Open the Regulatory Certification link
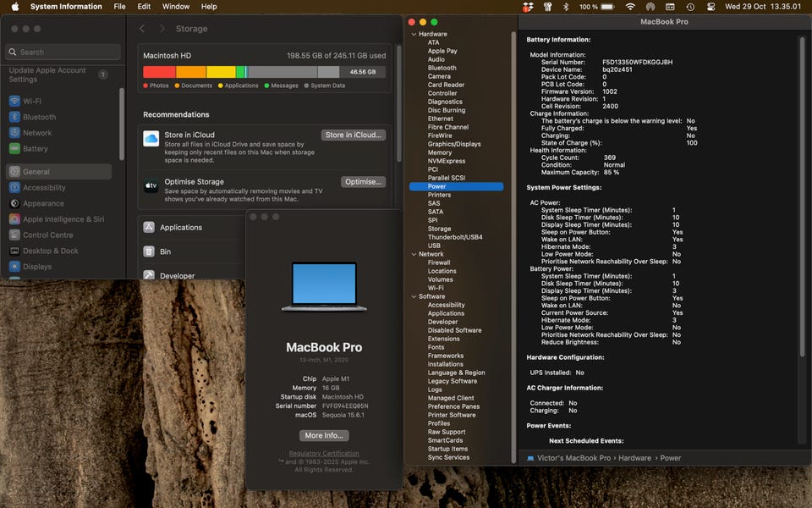812x508 pixels. click(x=323, y=454)
